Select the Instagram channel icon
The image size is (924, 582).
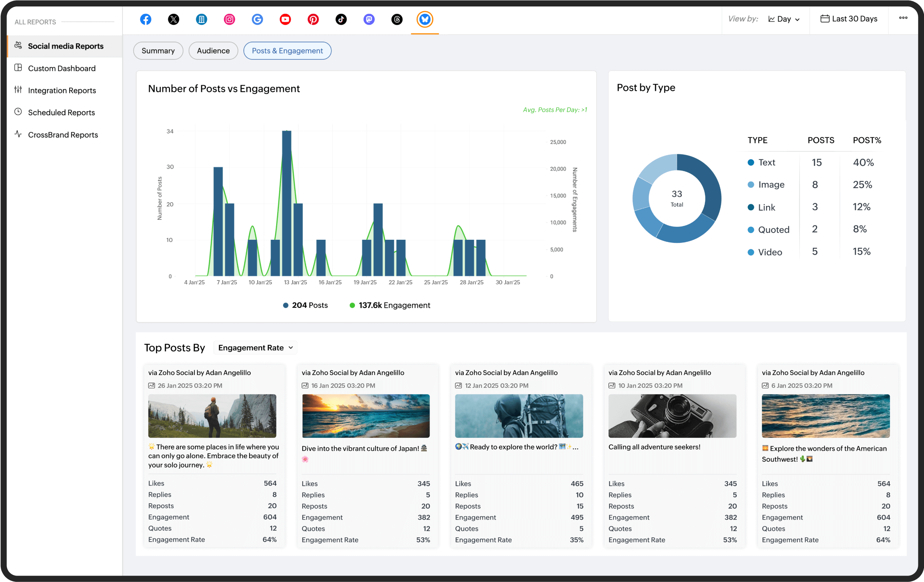[x=229, y=19]
